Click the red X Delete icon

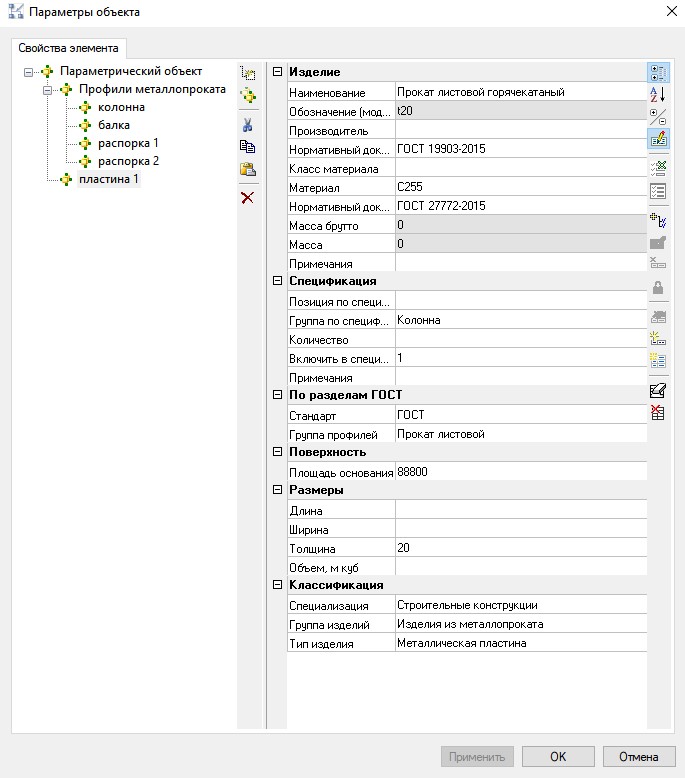(247, 197)
